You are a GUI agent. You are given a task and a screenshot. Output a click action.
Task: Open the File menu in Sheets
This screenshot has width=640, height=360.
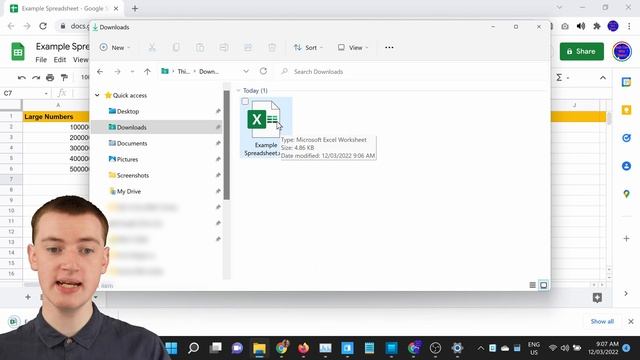pyautogui.click(x=41, y=60)
